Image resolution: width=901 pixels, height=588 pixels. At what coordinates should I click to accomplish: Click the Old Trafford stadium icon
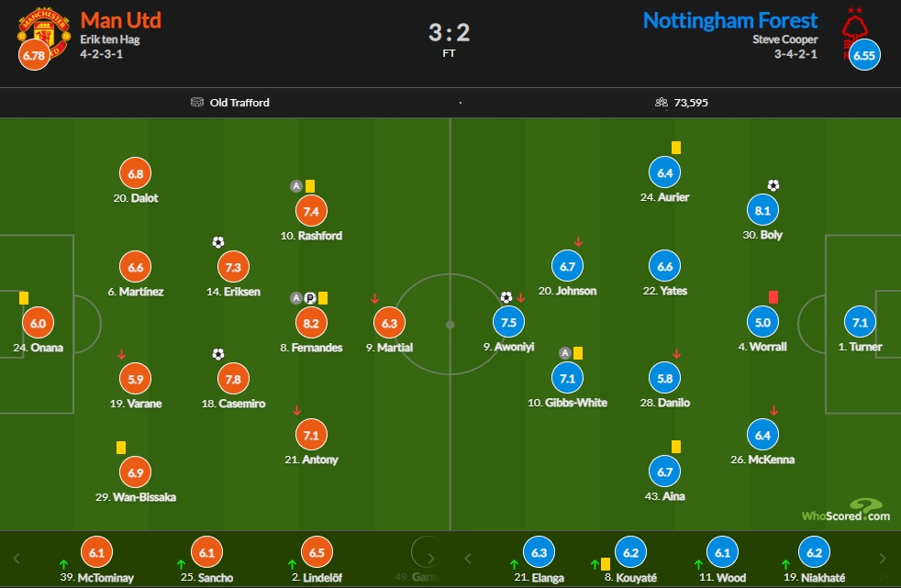tap(197, 102)
